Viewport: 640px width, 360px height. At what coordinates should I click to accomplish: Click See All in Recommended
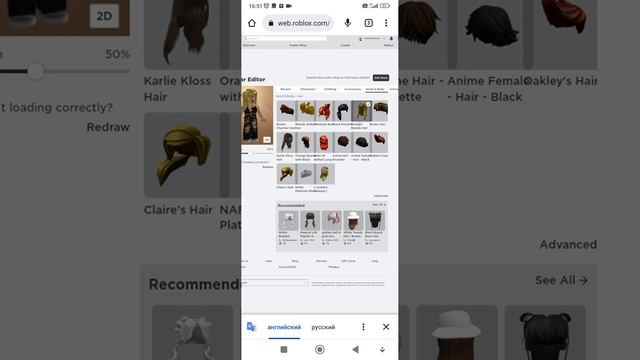tap(379, 204)
